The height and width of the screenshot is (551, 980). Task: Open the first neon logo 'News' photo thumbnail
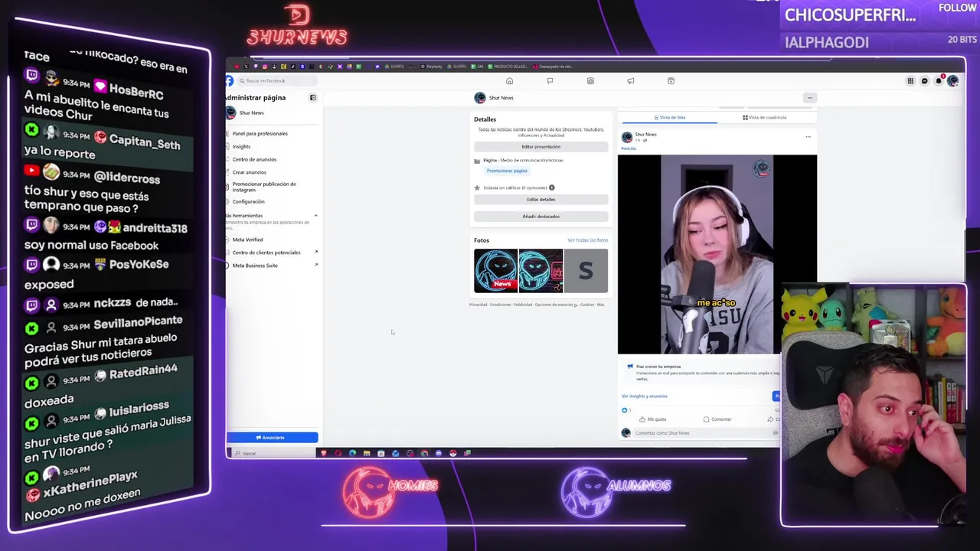pyautogui.click(x=495, y=271)
